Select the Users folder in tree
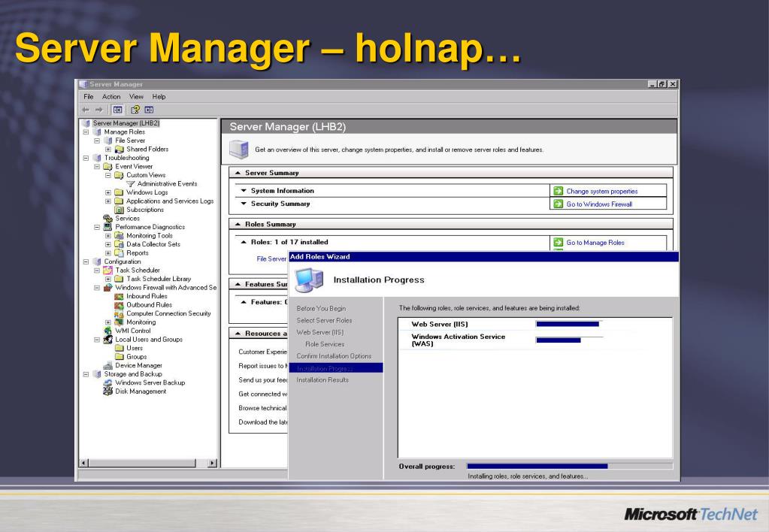The image size is (769, 532). [x=135, y=348]
